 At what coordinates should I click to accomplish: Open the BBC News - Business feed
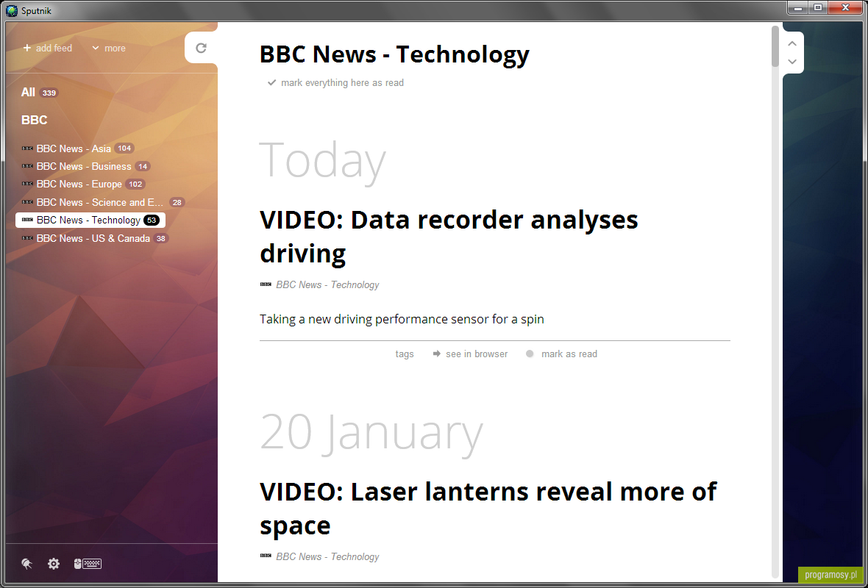tap(86, 166)
